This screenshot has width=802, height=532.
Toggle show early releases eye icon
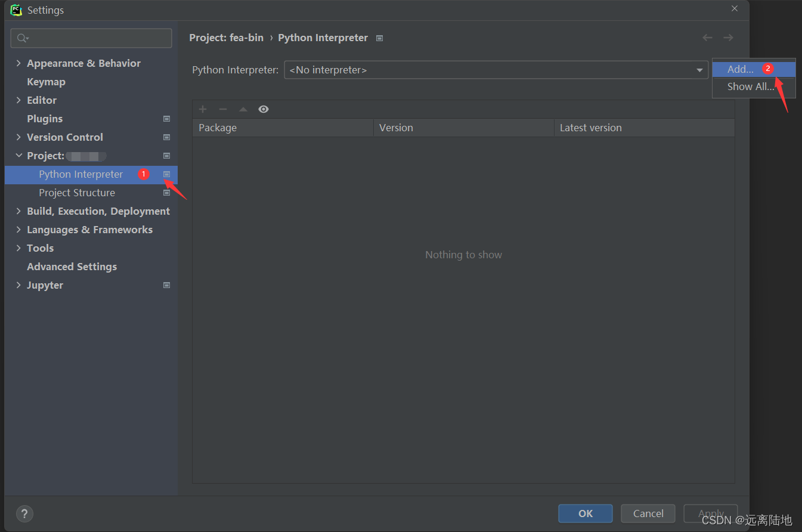point(264,109)
